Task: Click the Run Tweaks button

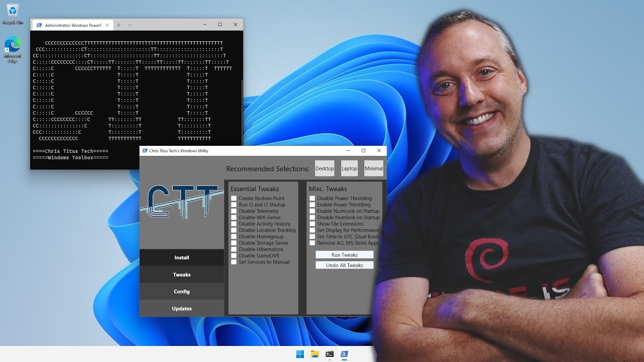Action: click(345, 255)
